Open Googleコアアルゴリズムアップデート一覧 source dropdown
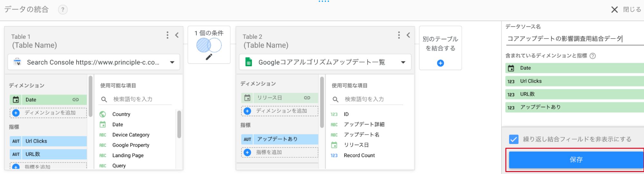The image size is (644, 174). coord(403,62)
